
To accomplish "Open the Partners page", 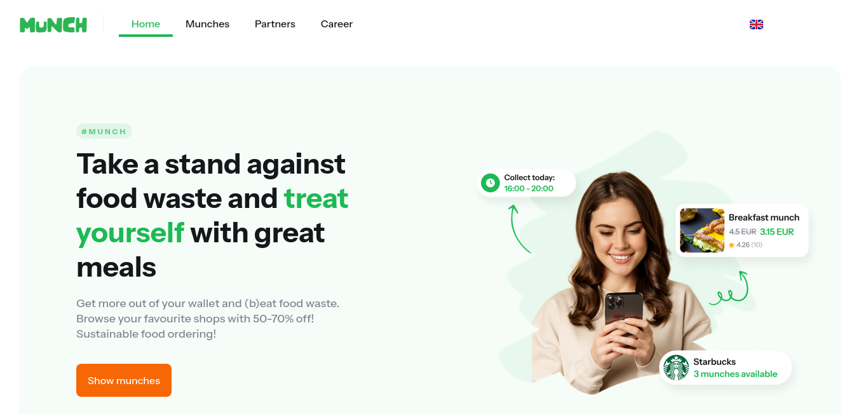I will click(275, 24).
